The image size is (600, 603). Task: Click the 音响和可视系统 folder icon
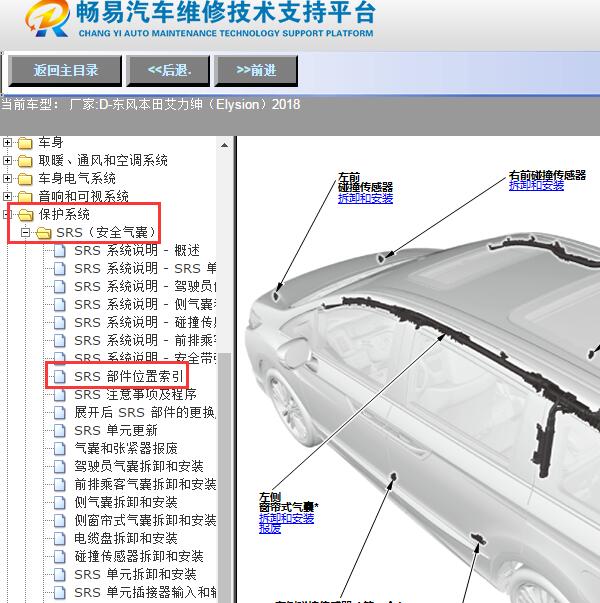25,197
